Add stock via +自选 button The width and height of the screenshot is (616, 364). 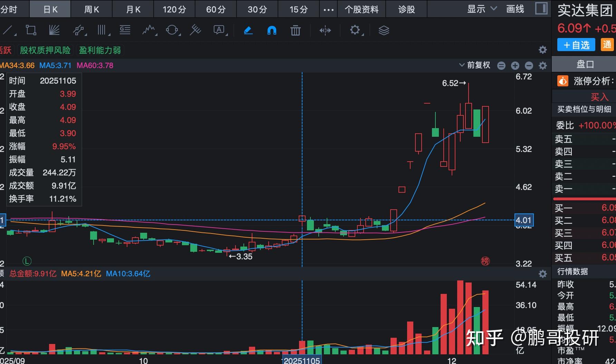click(x=576, y=45)
